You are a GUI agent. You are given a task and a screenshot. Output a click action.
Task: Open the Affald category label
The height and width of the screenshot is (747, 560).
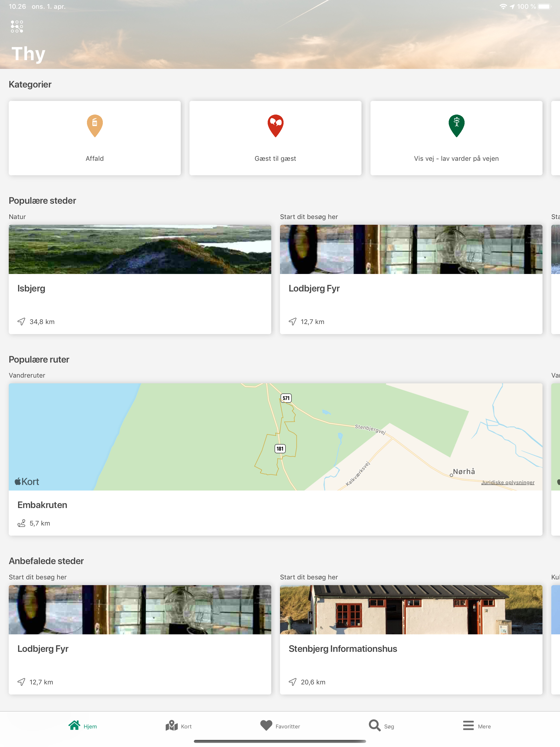click(95, 158)
